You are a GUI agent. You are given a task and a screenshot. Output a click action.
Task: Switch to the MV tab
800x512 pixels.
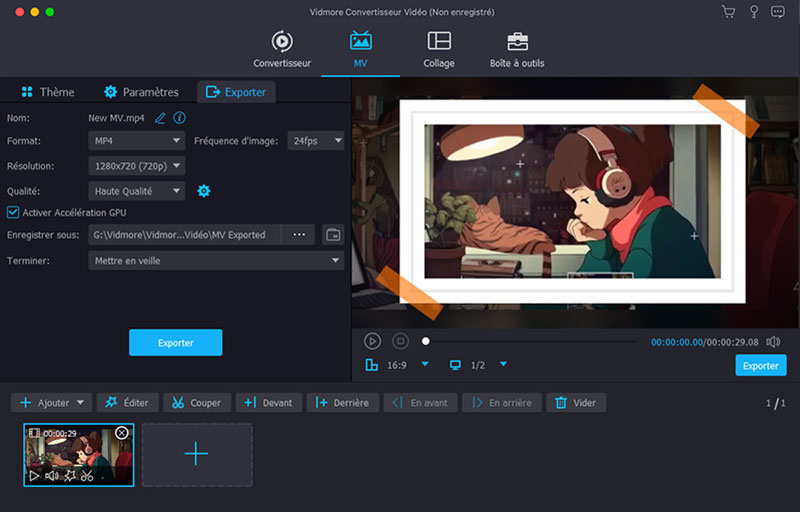coord(361,50)
